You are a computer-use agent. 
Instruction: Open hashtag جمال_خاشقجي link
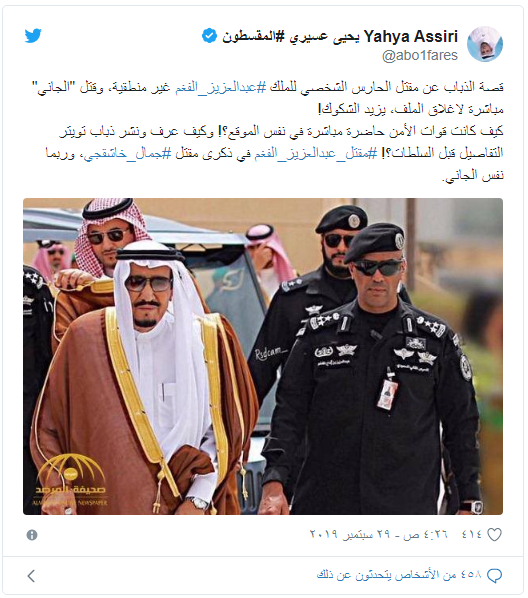(127, 153)
